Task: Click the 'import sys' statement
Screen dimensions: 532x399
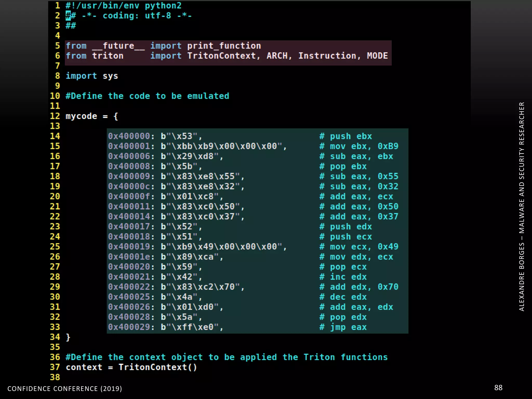Action: pos(92,76)
